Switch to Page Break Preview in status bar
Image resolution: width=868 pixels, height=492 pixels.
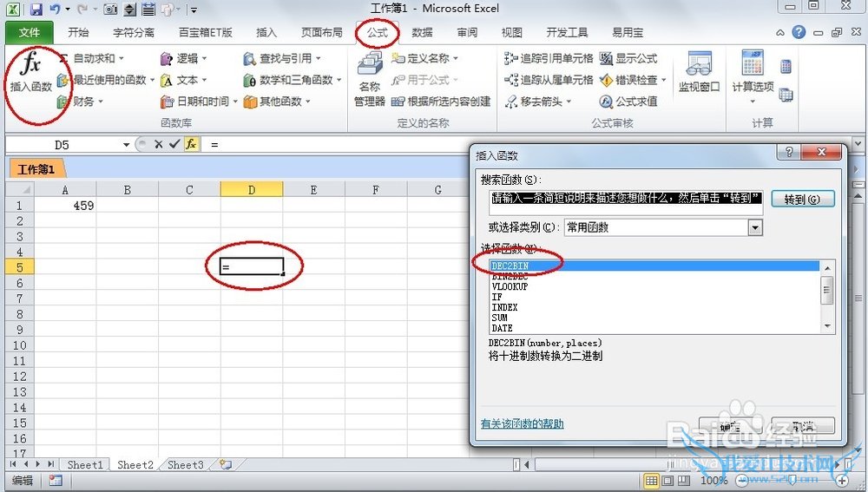(x=684, y=480)
